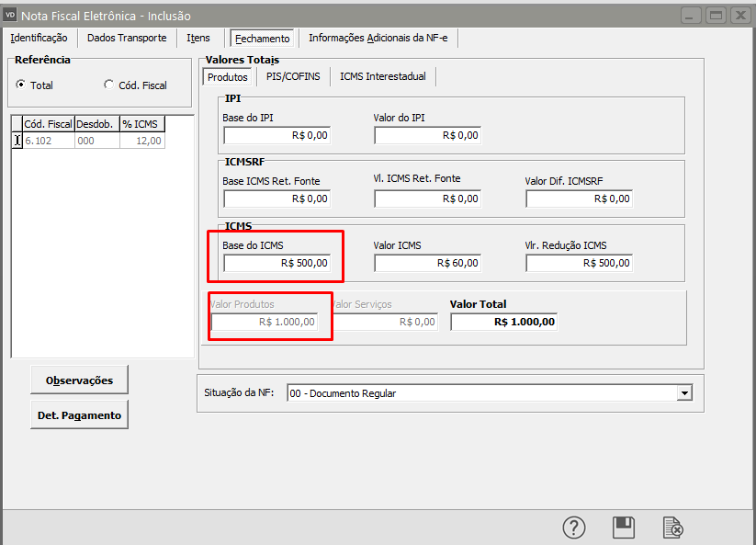Click the cancel document icon

click(x=673, y=527)
